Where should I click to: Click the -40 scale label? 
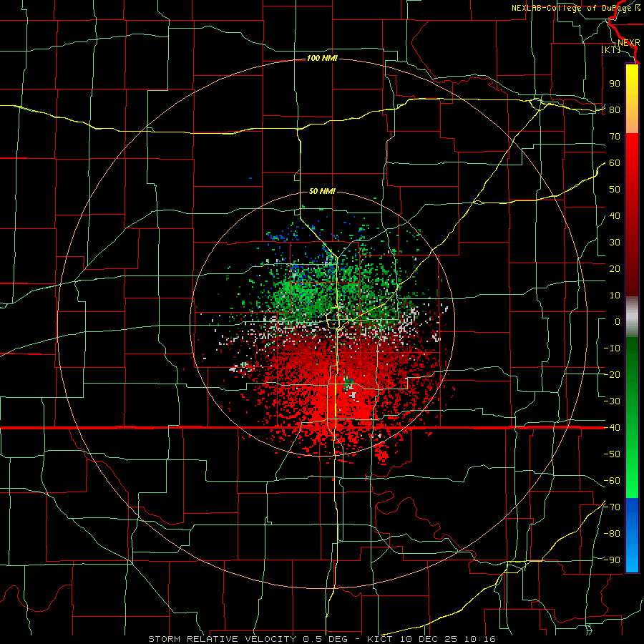click(612, 428)
